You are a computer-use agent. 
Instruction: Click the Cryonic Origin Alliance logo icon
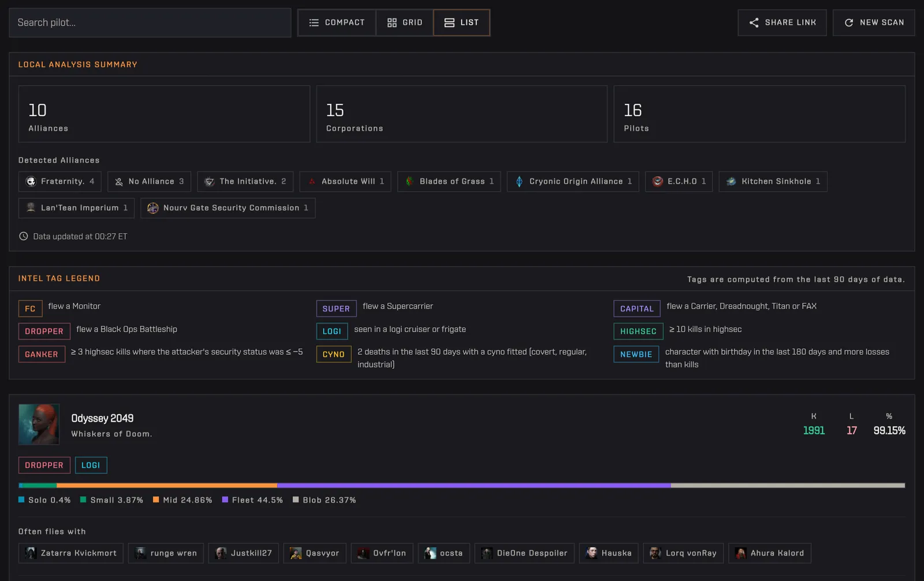pyautogui.click(x=519, y=181)
